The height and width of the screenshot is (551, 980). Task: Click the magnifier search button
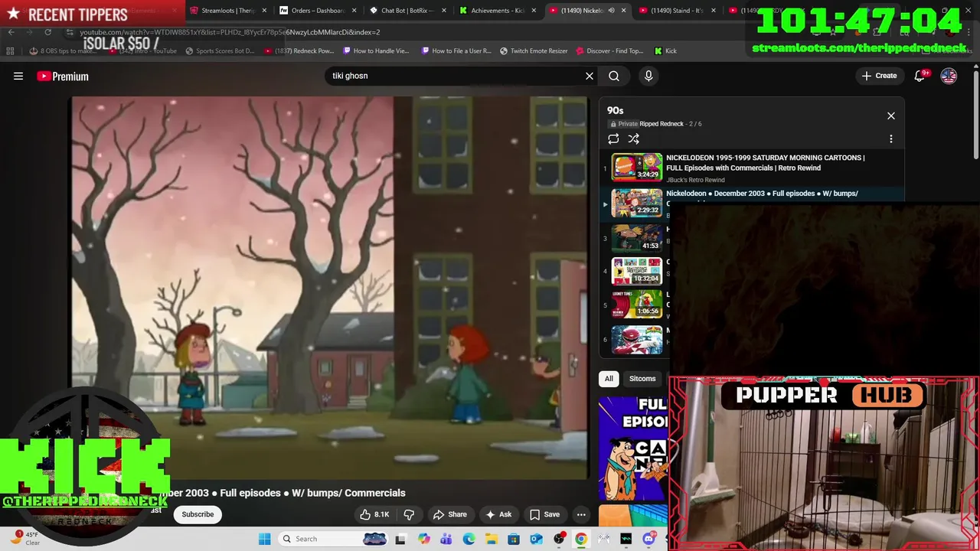[614, 76]
